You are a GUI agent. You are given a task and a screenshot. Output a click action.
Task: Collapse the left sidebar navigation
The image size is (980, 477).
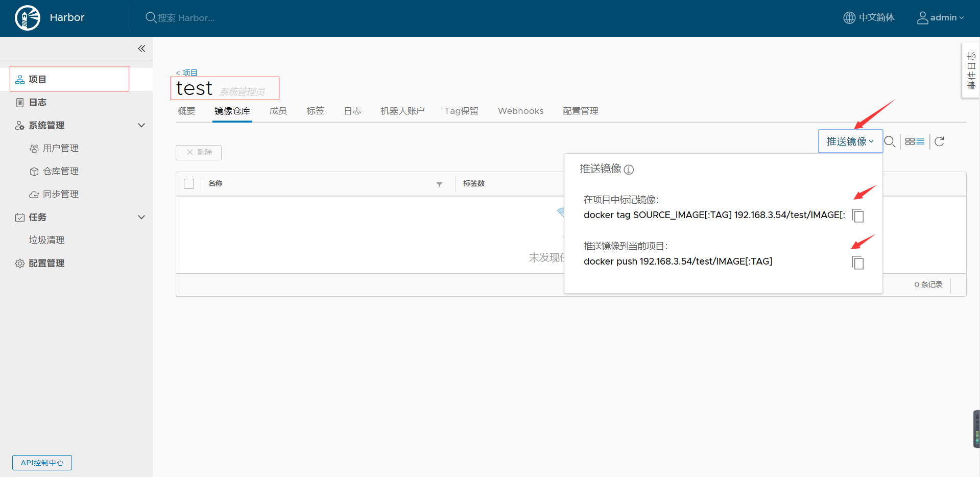coord(141,49)
